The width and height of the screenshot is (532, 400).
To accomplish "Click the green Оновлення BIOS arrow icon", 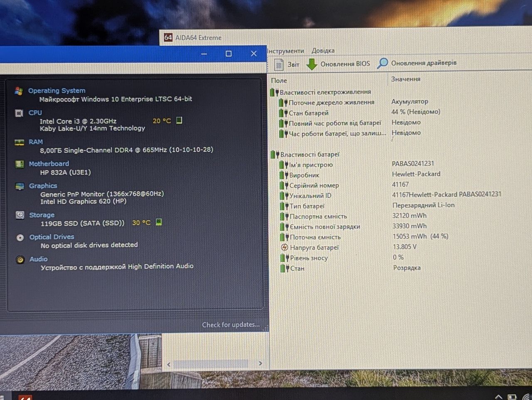I will point(312,64).
